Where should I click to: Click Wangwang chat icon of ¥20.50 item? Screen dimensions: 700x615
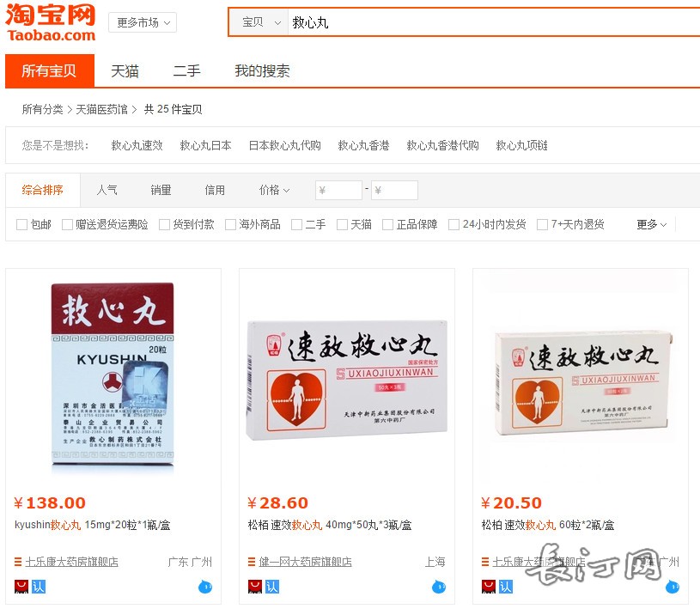(x=673, y=587)
